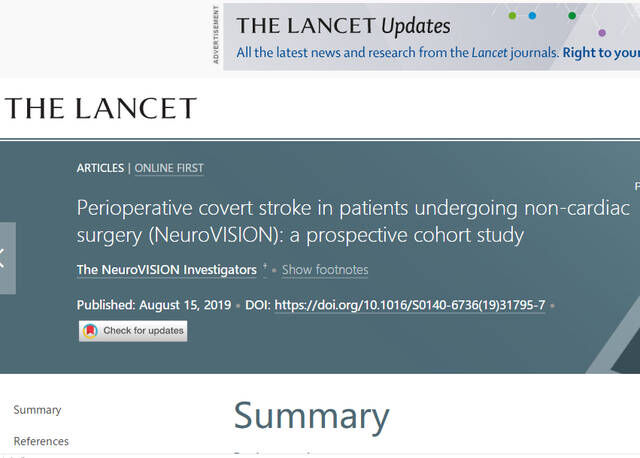Open The Lancet Updates advertisement headline
This screenshot has height=458, width=640.
coord(343,26)
